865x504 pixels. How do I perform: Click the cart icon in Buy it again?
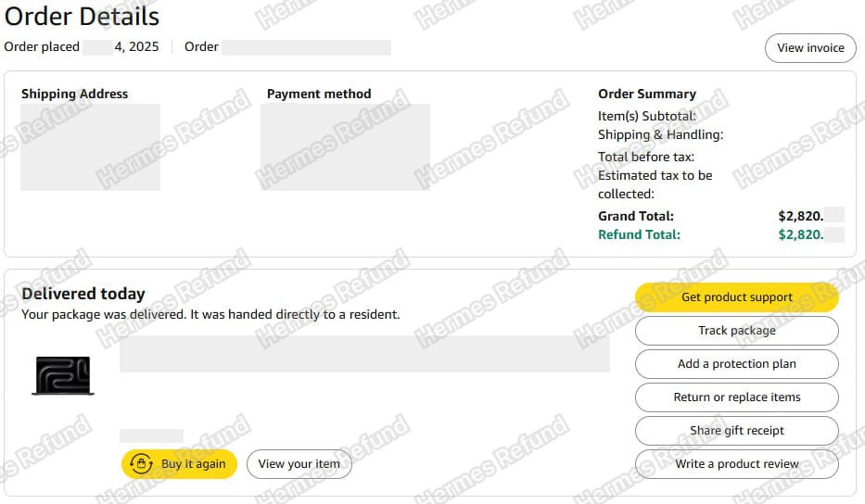141,464
